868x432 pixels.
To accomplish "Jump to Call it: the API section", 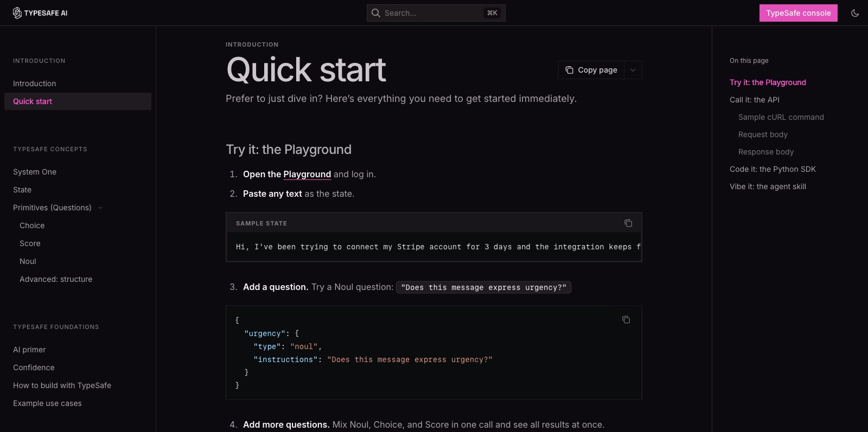I will pos(755,100).
